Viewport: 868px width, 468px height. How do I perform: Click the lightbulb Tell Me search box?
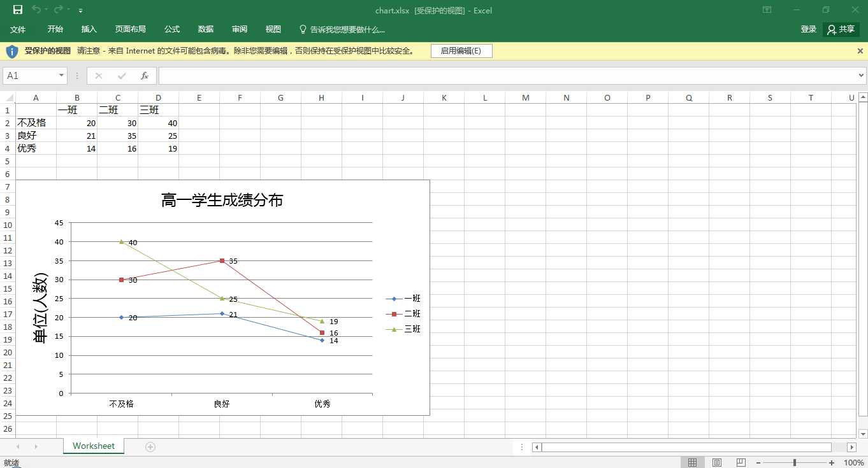pyautogui.click(x=342, y=29)
